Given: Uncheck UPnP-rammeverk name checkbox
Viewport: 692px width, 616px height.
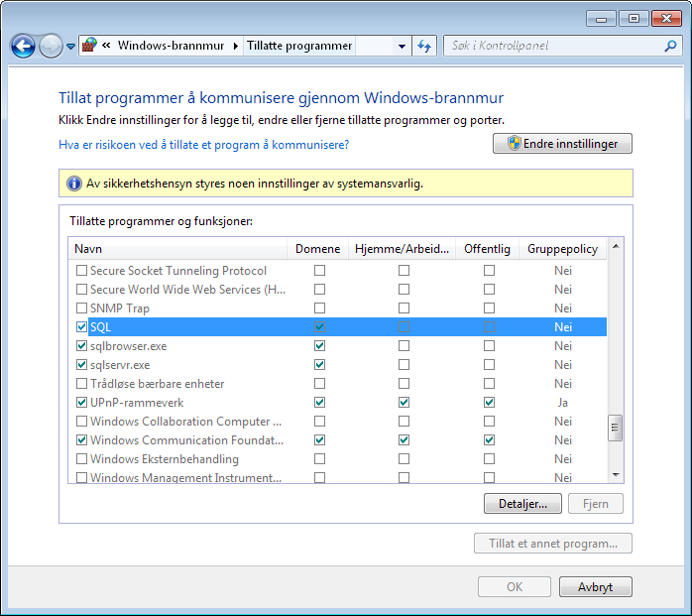Looking at the screenshot, I should [x=81, y=403].
